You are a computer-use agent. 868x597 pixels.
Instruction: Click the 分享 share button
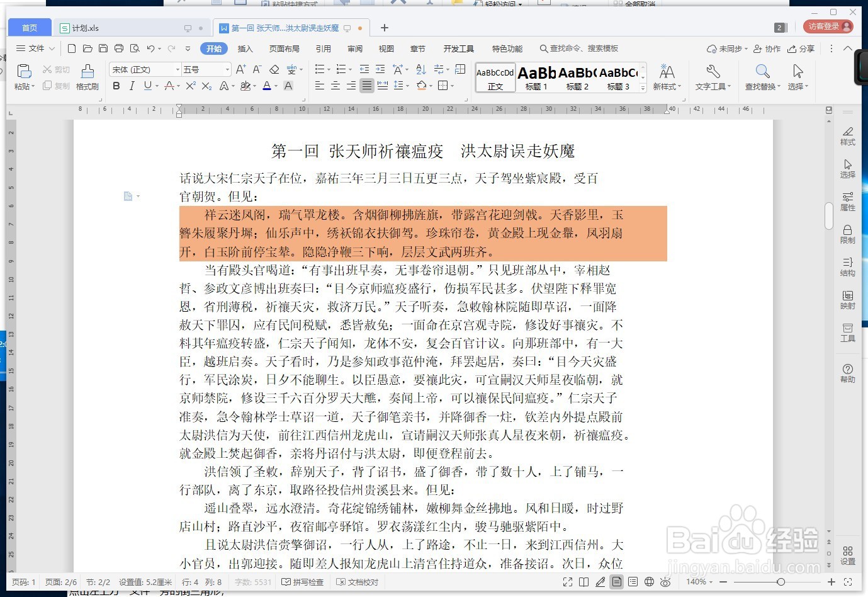click(x=801, y=48)
